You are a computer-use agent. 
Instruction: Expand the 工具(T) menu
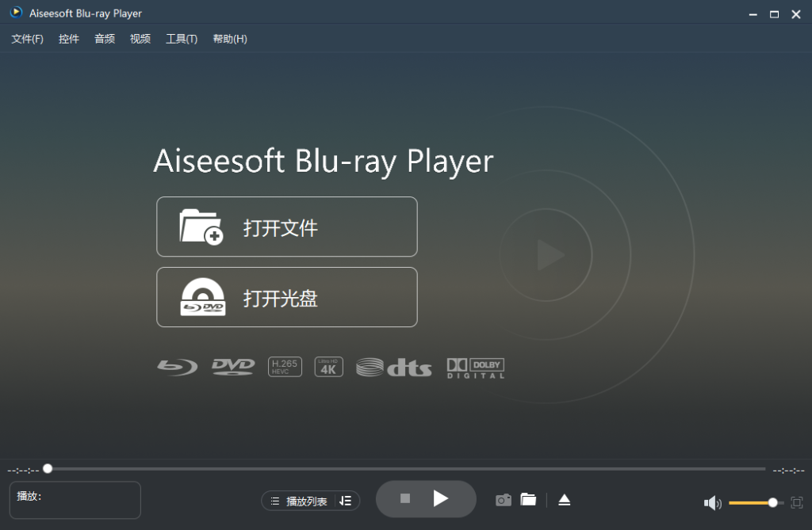tap(182, 39)
